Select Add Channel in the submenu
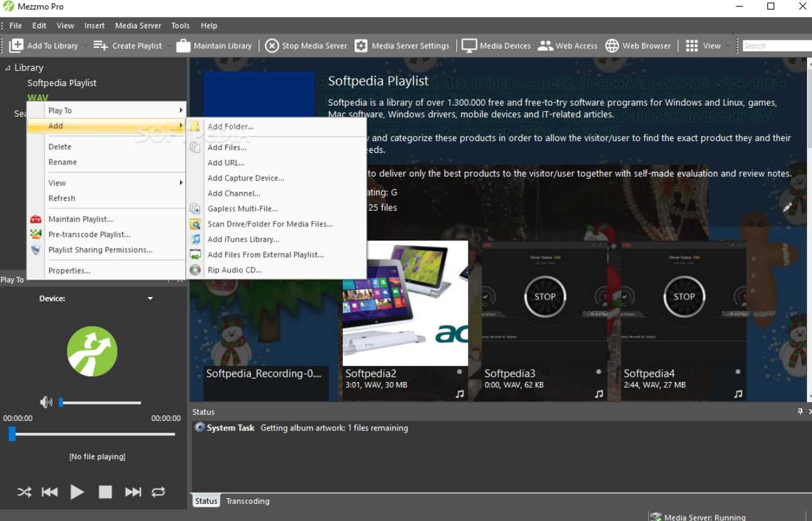The width and height of the screenshot is (812, 521). pyautogui.click(x=234, y=193)
